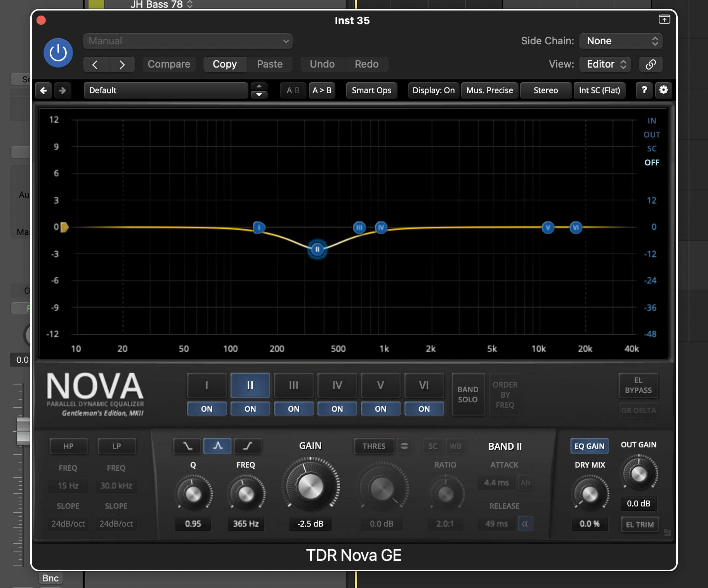708x588 pixels.
Task: Toggle the alpha release mode button
Action: (x=525, y=524)
